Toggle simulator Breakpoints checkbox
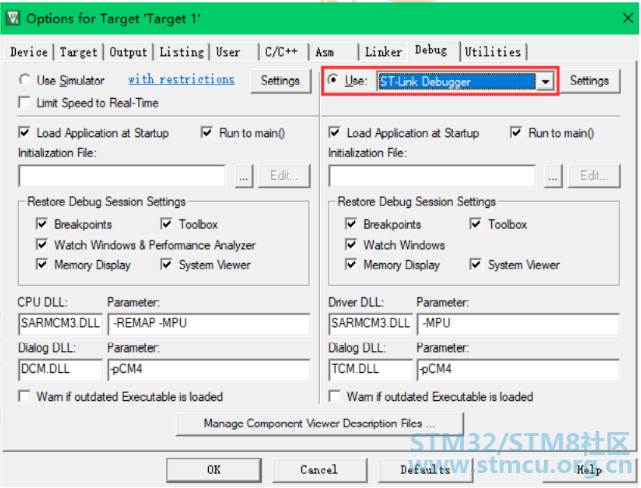 point(42,224)
